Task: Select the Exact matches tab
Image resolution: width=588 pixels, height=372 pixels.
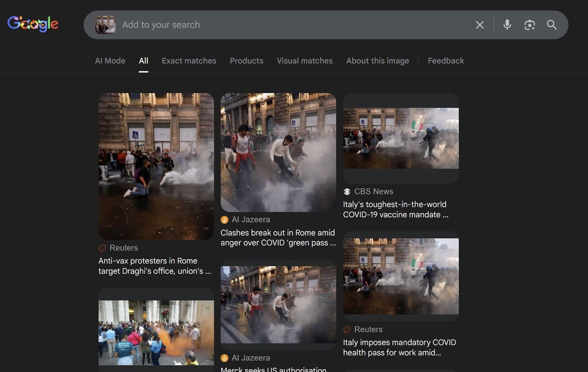Action: 189,61
